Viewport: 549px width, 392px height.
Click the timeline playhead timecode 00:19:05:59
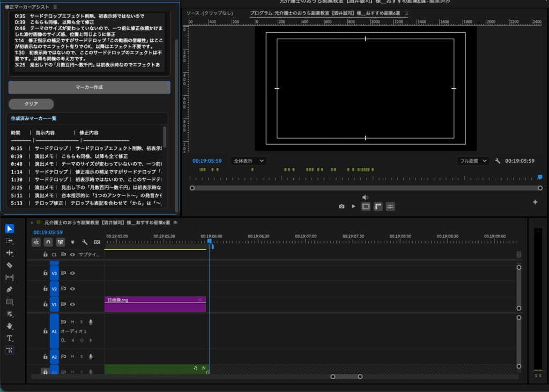click(48, 232)
